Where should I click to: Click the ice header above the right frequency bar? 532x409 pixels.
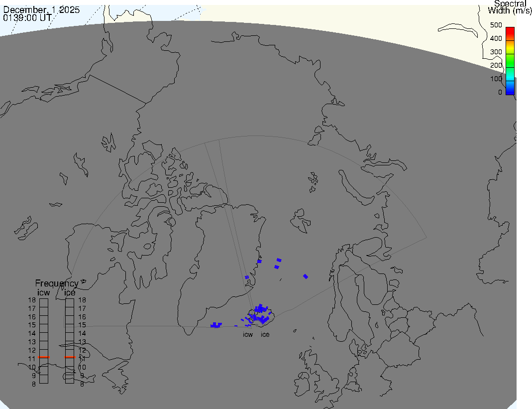tap(70, 292)
